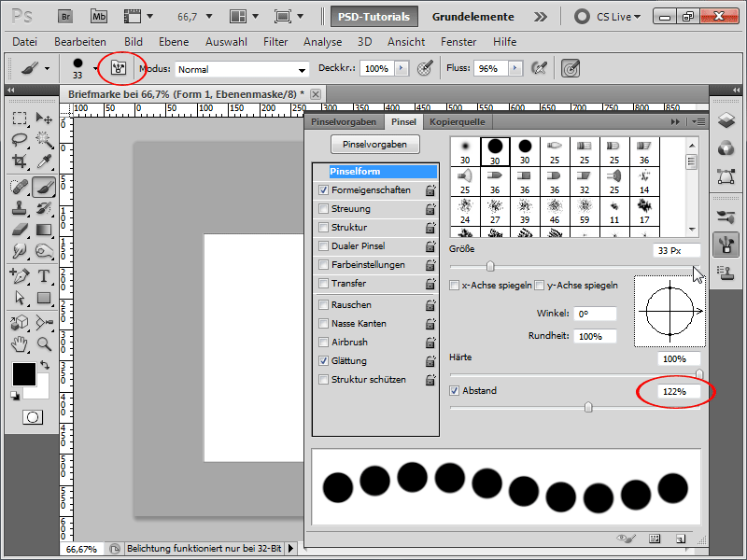Open the Fluss slider arrow

point(515,68)
